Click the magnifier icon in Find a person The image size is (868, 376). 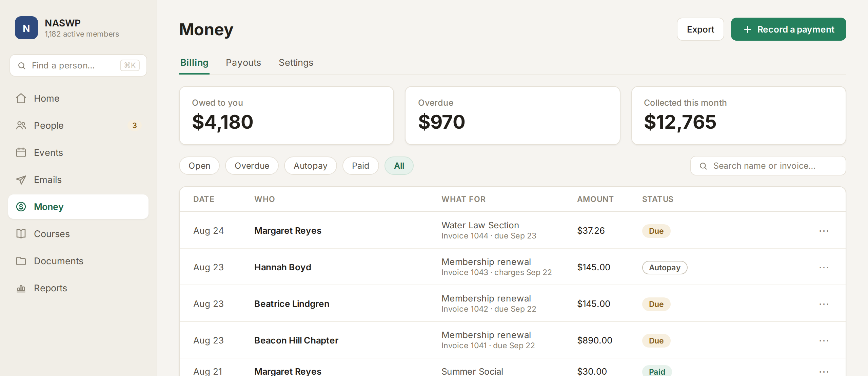22,66
